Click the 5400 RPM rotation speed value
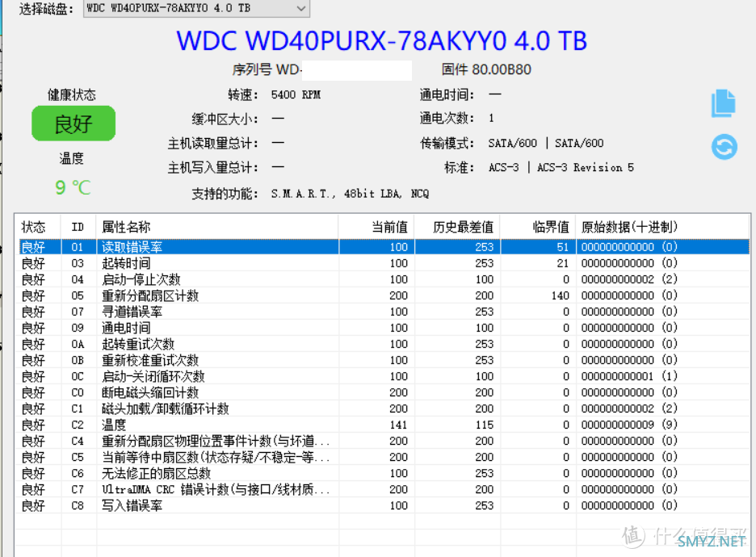The width and height of the screenshot is (756, 557). tap(296, 94)
